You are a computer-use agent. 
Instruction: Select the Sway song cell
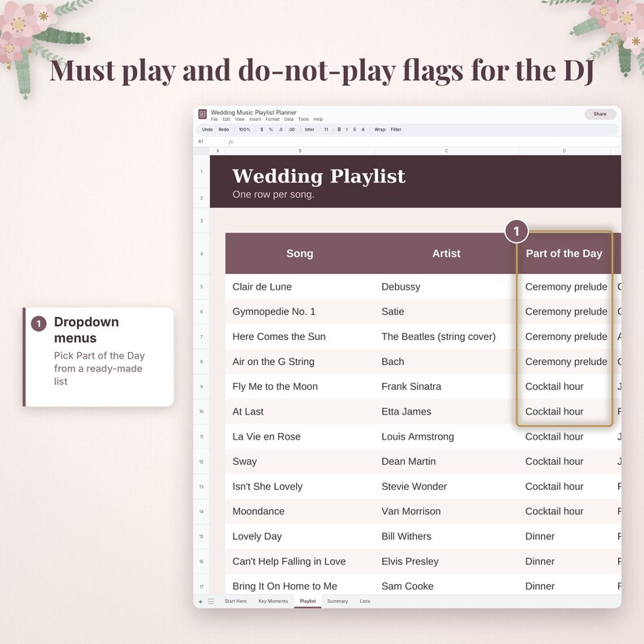click(300, 462)
